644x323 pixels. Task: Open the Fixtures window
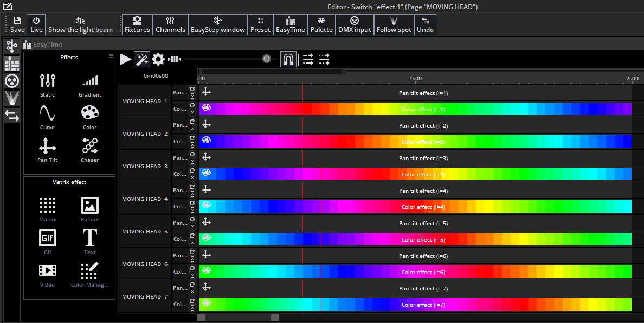click(137, 24)
